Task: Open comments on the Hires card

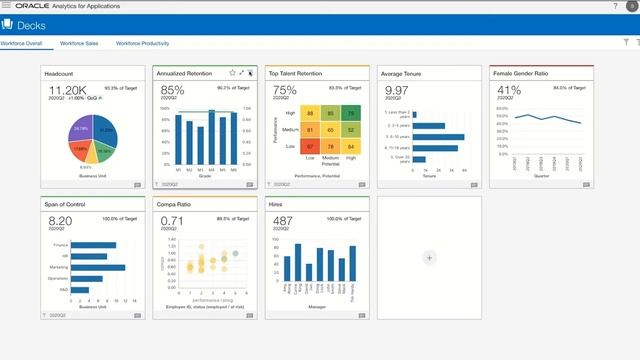Action: pos(362,316)
